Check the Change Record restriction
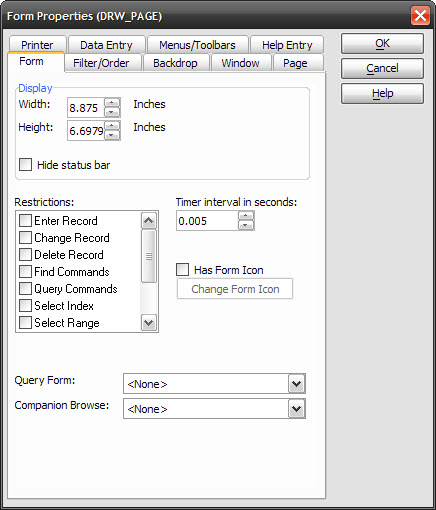 25,238
